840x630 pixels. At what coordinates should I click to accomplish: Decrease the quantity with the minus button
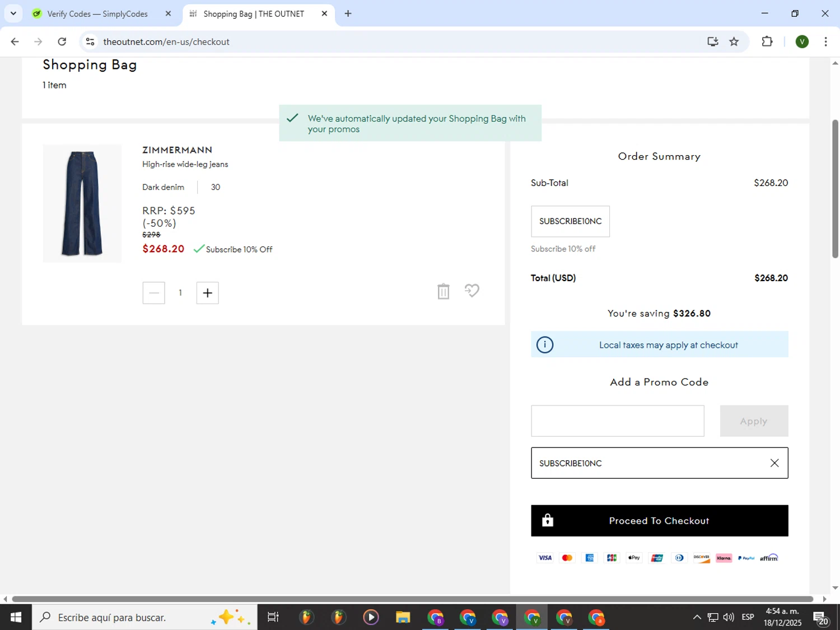click(x=153, y=293)
